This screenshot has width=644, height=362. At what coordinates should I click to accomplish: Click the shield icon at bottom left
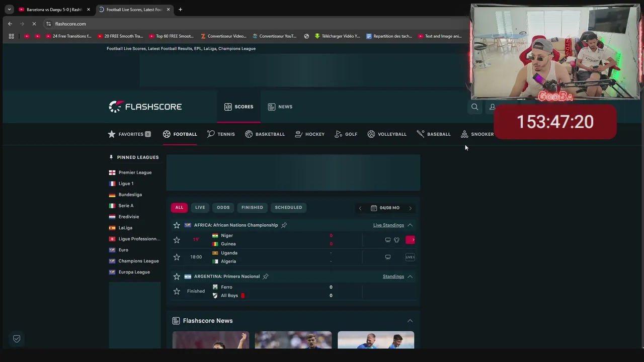pos(17,339)
